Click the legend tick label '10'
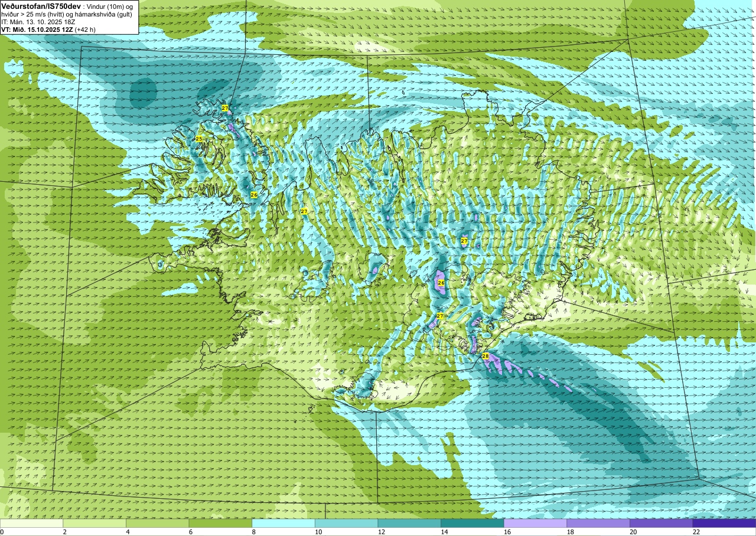Image resolution: width=756 pixels, height=536 pixels. 318,532
